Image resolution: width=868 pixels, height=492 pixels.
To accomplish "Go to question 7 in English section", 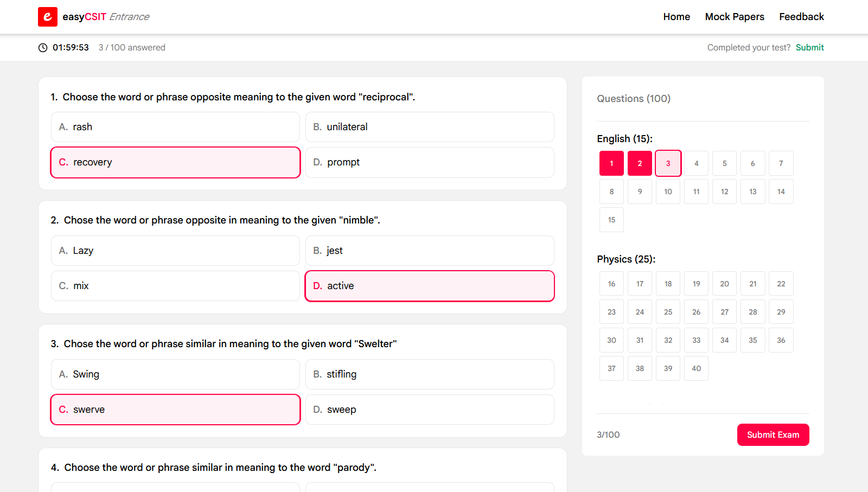I will (x=781, y=163).
